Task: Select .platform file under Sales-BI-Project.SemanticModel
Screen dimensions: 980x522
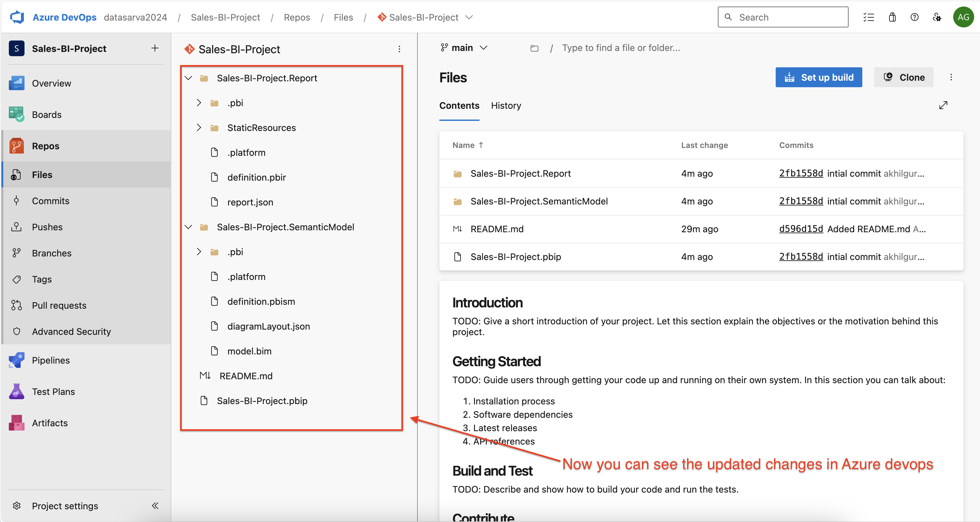Action: (x=246, y=277)
